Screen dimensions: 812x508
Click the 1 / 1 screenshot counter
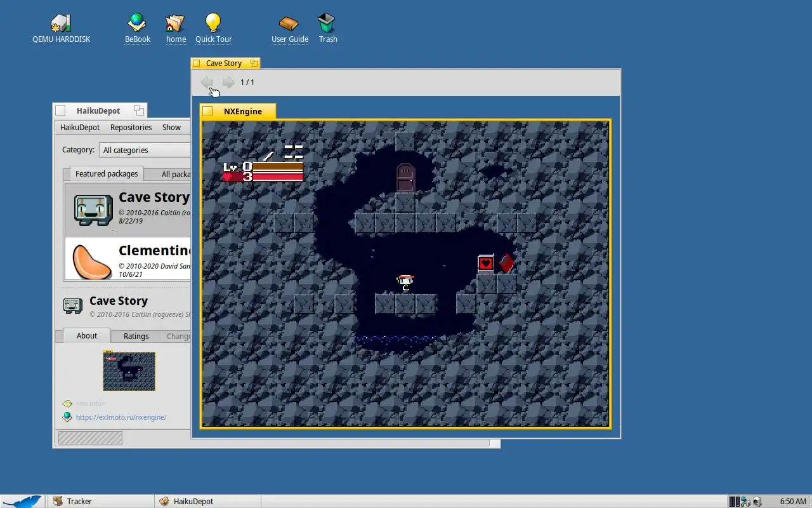point(247,83)
